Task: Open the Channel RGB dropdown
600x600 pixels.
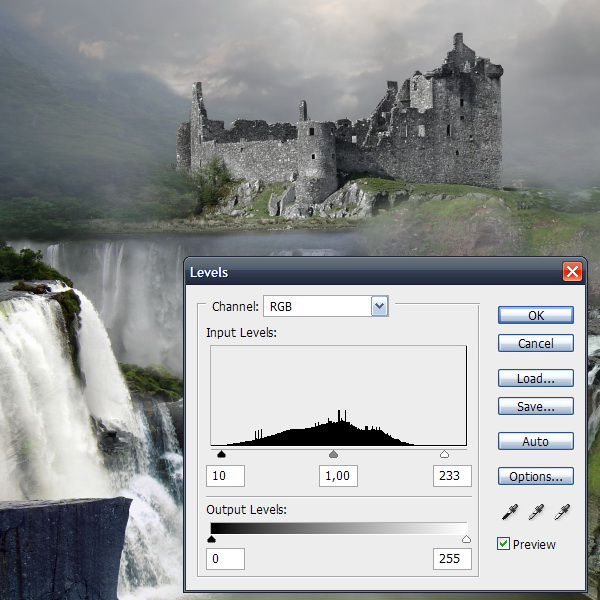Action: [326, 306]
